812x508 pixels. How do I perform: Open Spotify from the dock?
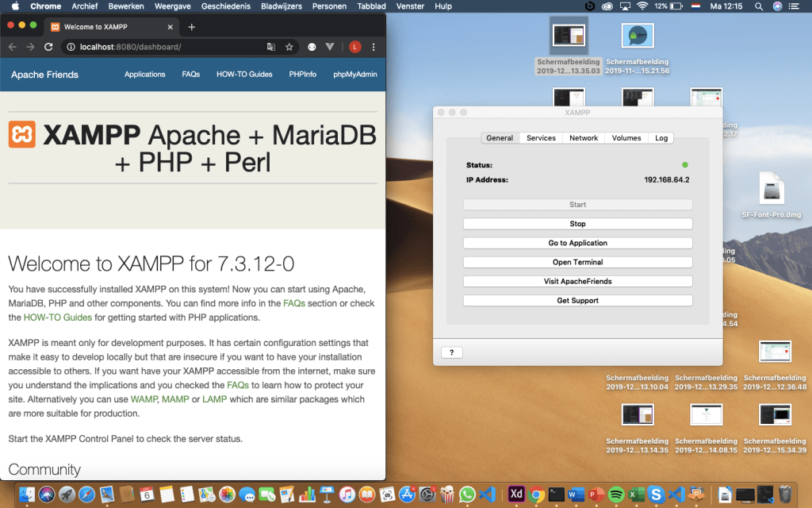(x=616, y=494)
